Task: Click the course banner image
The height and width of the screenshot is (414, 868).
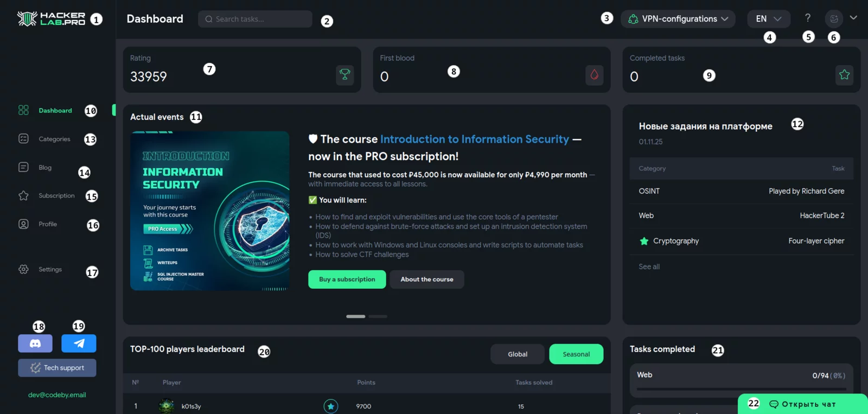Action: pyautogui.click(x=210, y=211)
